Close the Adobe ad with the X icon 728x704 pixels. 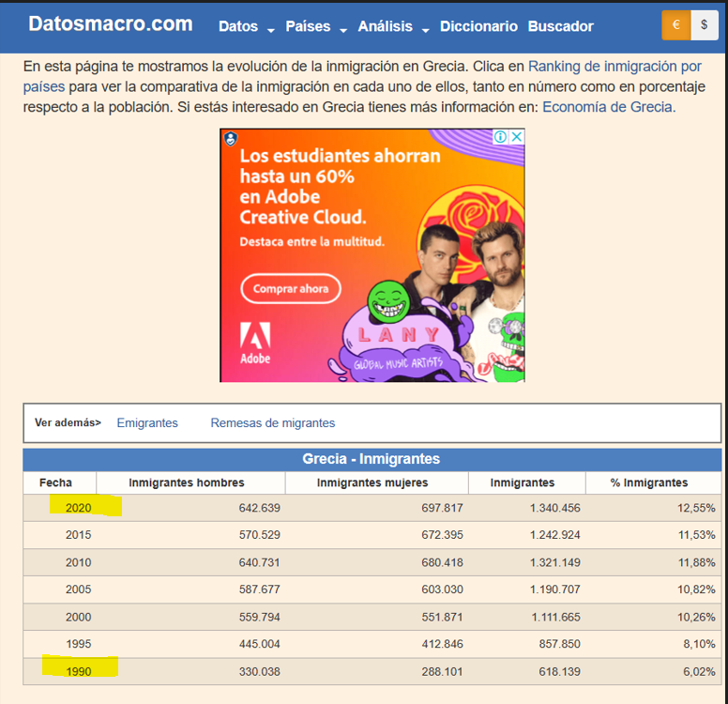[517, 137]
